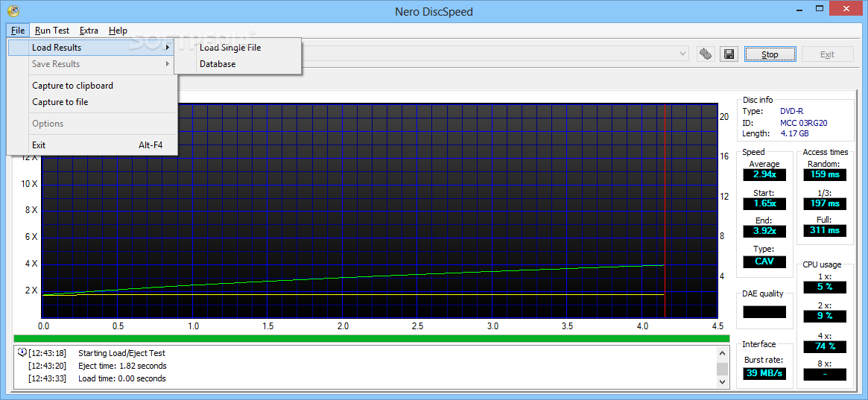The height and width of the screenshot is (400, 868).
Task: Open the Run Test menu
Action: click(x=51, y=31)
